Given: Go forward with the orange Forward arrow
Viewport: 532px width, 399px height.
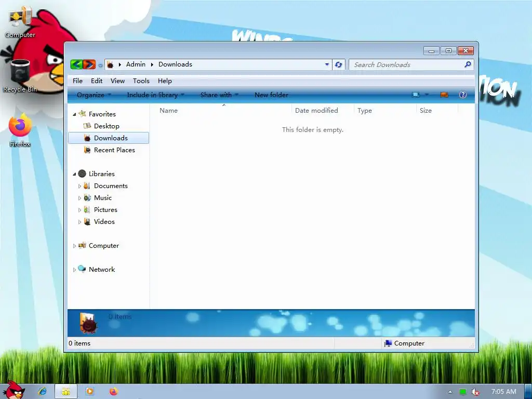Looking at the screenshot, I should (x=89, y=64).
